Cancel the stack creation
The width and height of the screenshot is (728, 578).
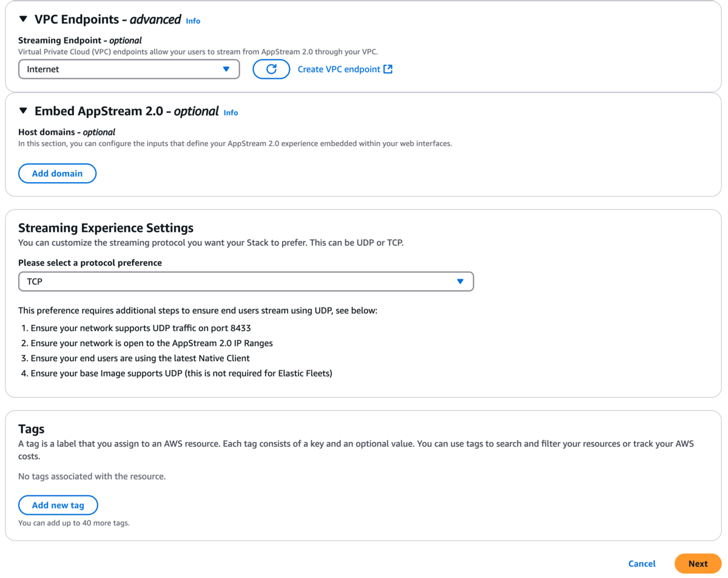click(x=642, y=563)
